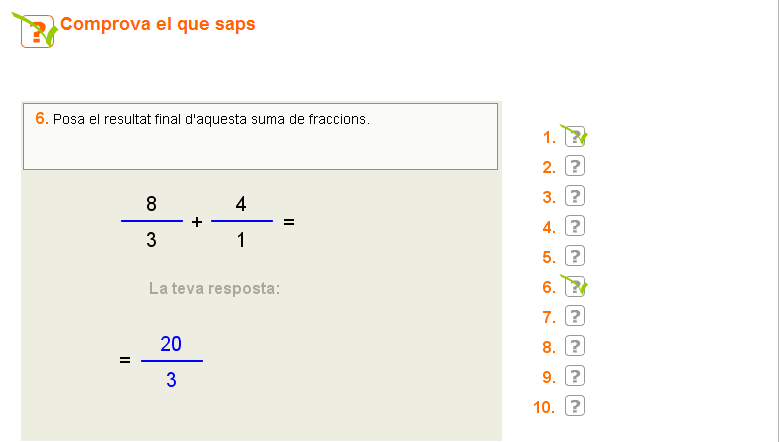Click the answer denominator 3
This screenshot has width=779, height=442.
pos(171,380)
